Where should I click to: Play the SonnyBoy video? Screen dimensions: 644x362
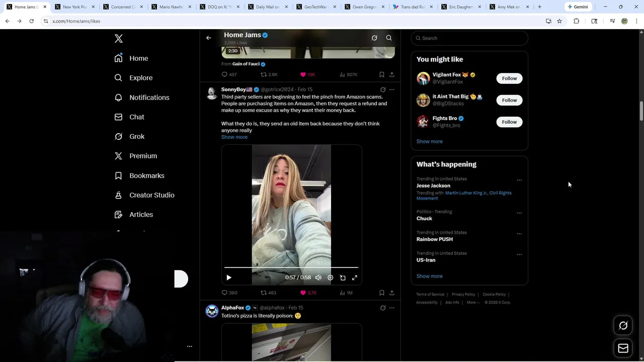tap(229, 278)
